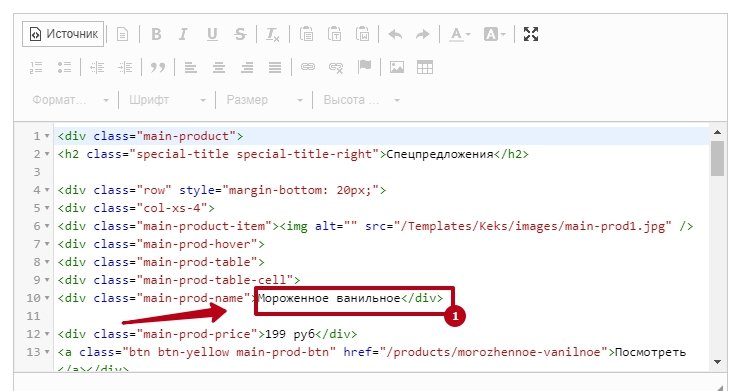Viewport: 740px width, 391px height.
Task: Open the Шрифт font dropdown
Action: [x=168, y=100]
